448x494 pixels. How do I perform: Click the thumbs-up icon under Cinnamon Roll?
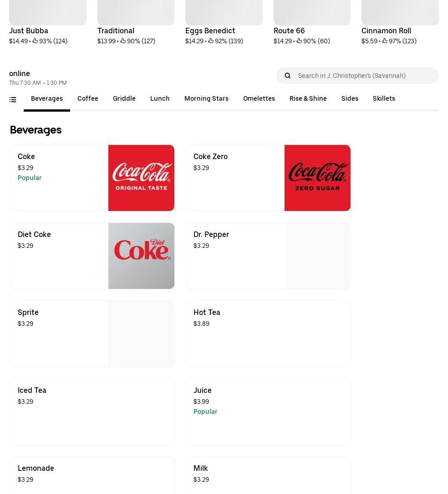tap(385, 41)
